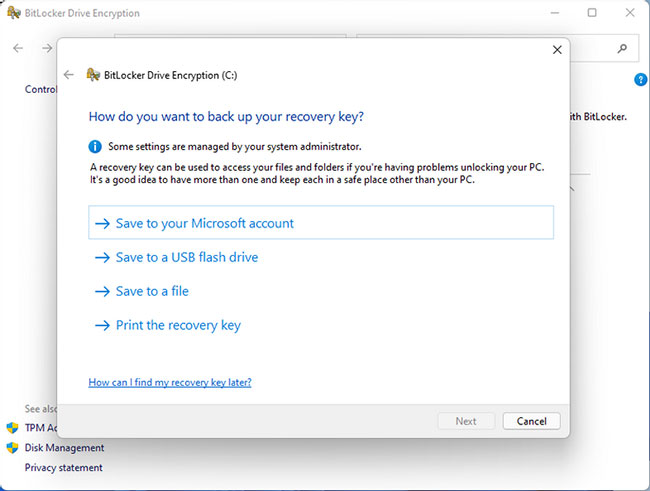Viewport: 650px width, 491px height.
Task: Go back using the wizard back arrow
Action: tap(68, 75)
